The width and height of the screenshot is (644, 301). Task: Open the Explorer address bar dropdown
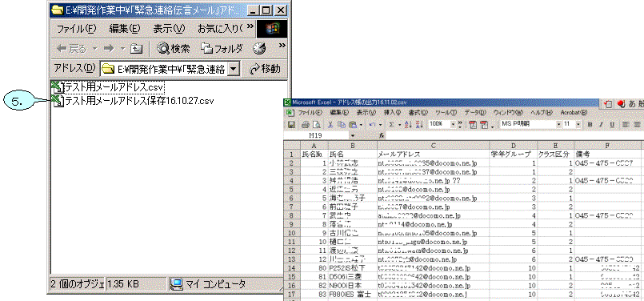tap(234, 69)
